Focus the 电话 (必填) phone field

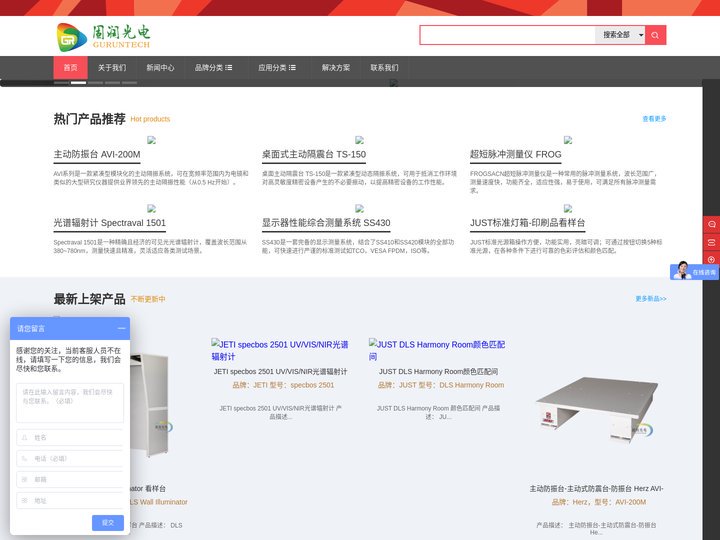pyautogui.click(x=70, y=459)
